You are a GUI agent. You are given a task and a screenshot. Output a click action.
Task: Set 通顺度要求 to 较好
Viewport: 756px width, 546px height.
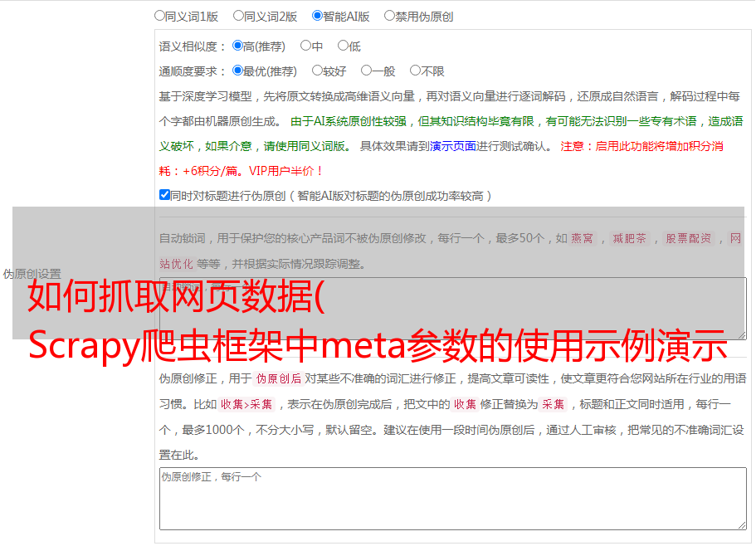(x=317, y=71)
